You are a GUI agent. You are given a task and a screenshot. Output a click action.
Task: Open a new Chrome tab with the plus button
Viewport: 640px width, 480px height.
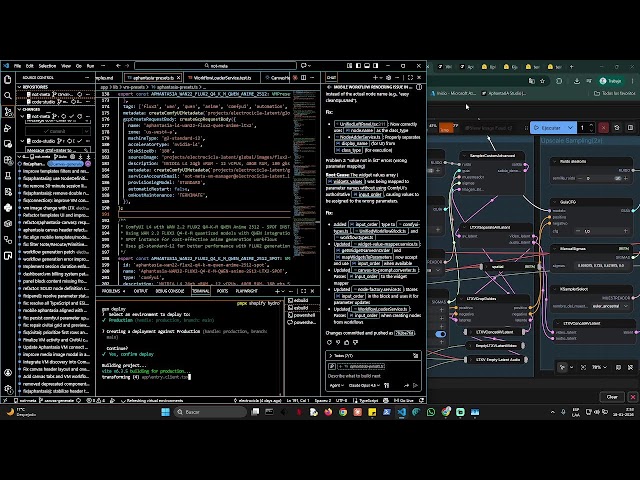click(x=571, y=67)
